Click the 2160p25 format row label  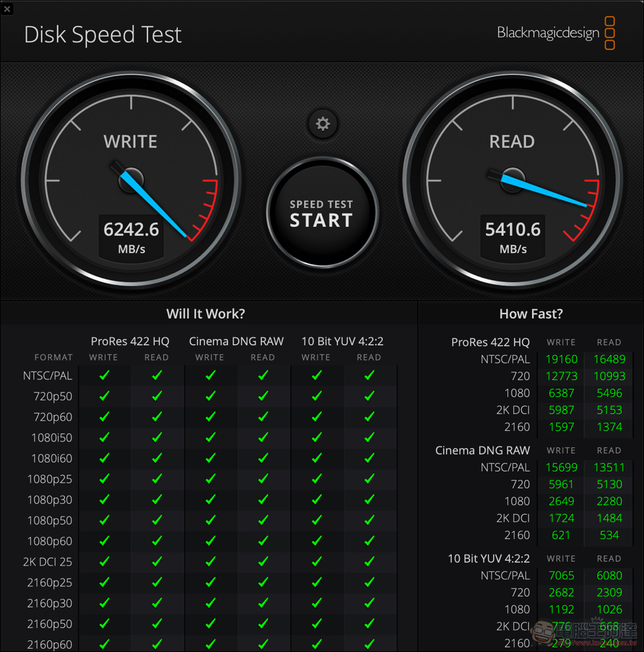[x=50, y=582]
